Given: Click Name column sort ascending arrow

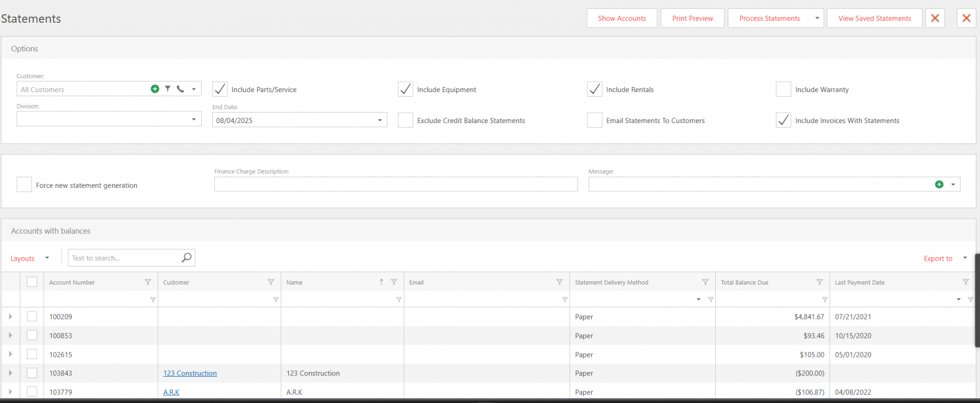Looking at the screenshot, I should (381, 282).
